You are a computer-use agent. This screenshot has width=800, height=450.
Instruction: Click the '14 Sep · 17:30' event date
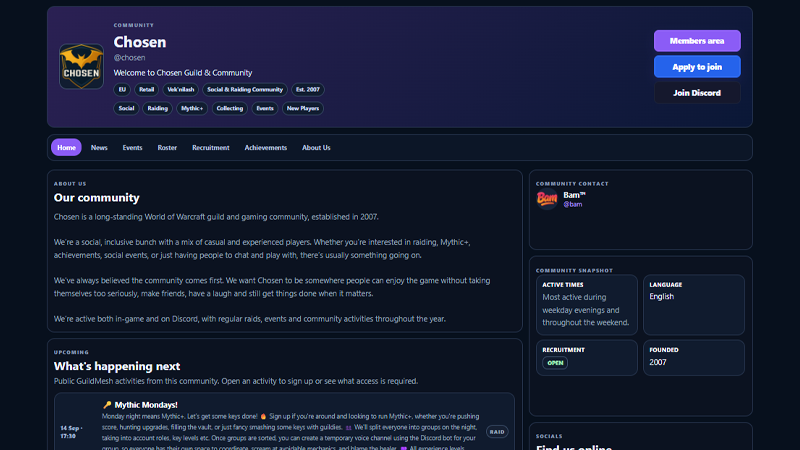pyautogui.click(x=71, y=432)
